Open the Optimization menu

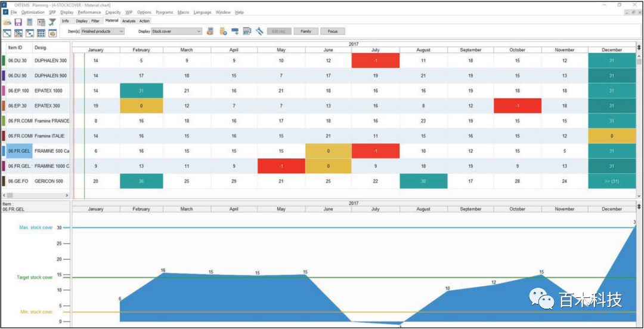tap(33, 12)
